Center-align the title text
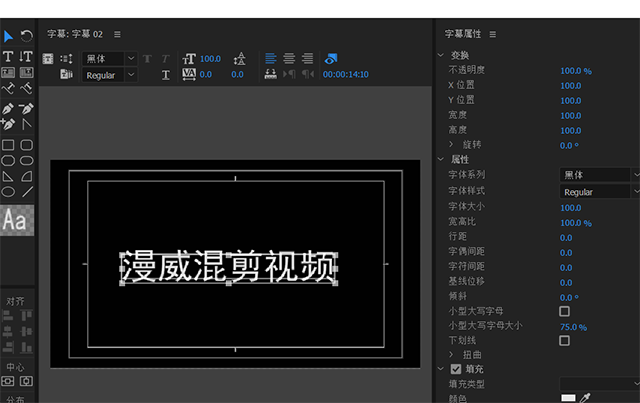The image size is (640, 403). point(290,58)
